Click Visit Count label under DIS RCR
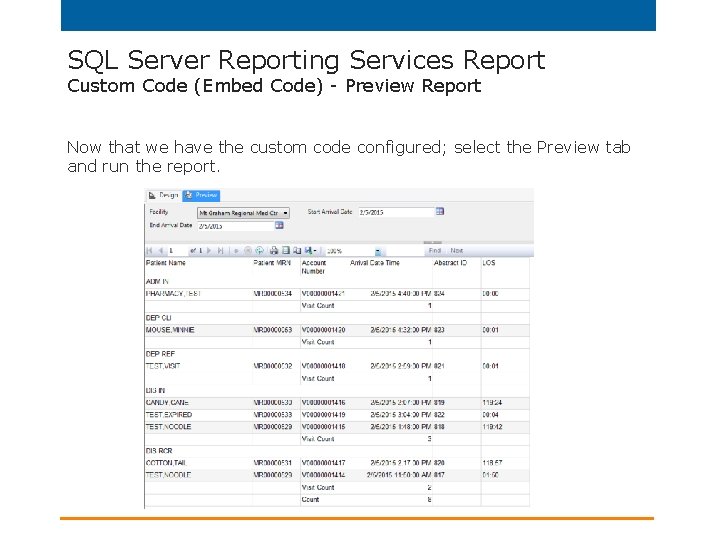 [x=318, y=488]
